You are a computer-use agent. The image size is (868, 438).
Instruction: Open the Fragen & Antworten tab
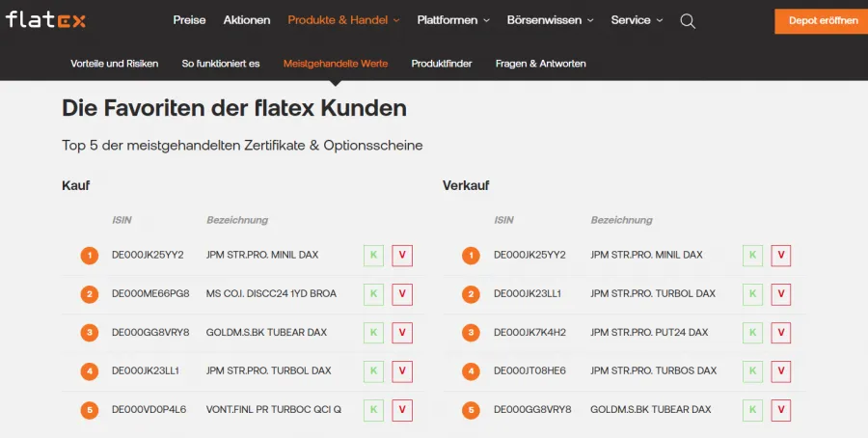pyautogui.click(x=541, y=64)
